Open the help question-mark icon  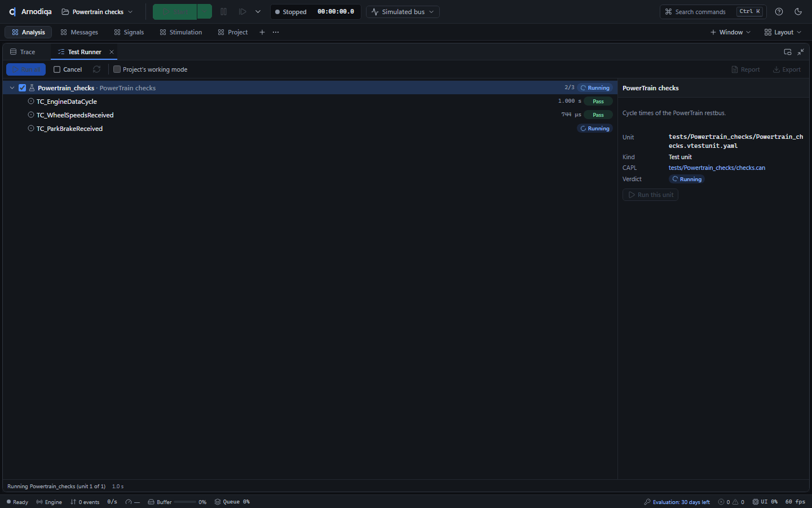click(779, 12)
